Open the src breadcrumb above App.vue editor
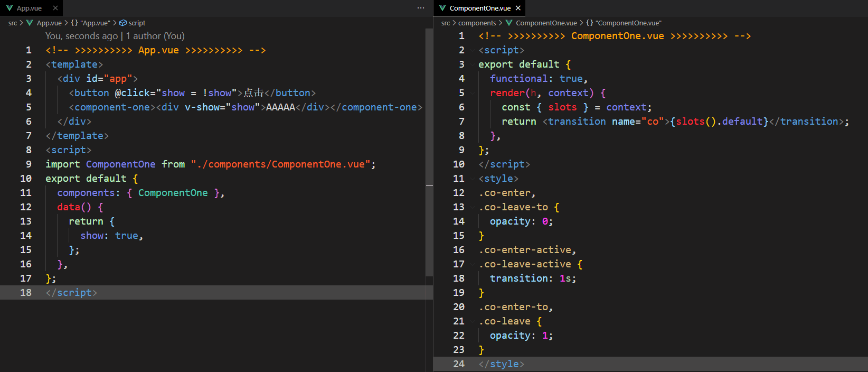This screenshot has width=868, height=372. (x=13, y=23)
